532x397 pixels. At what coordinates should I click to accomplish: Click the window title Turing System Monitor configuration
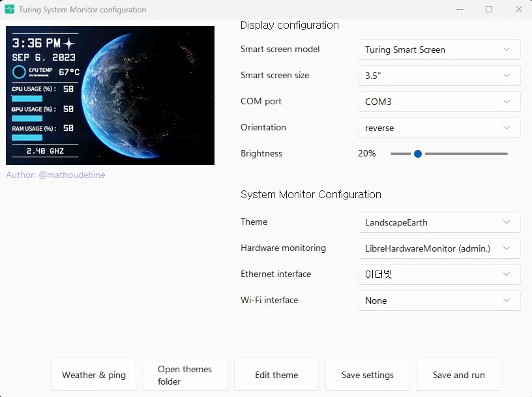click(82, 10)
